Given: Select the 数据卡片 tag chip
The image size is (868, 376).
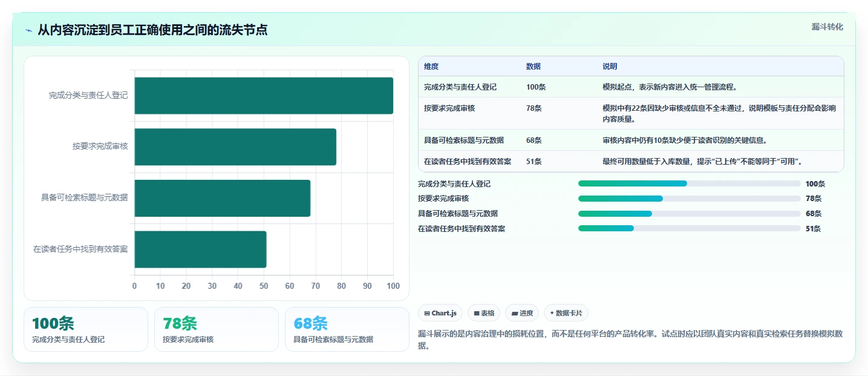Looking at the screenshot, I should [x=566, y=313].
